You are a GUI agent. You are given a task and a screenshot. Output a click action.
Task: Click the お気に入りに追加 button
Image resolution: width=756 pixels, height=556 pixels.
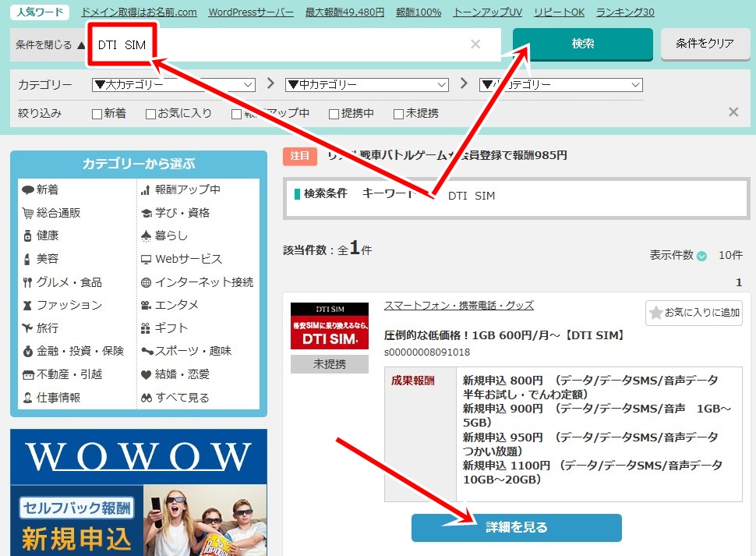click(694, 313)
